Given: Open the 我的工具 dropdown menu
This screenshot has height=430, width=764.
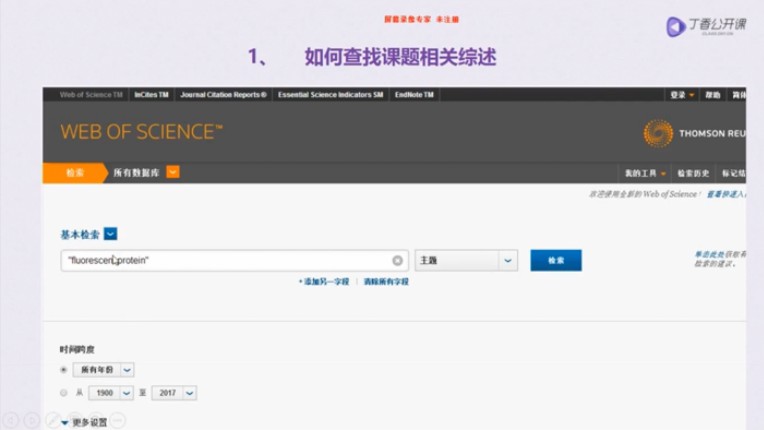Looking at the screenshot, I should click(645, 173).
